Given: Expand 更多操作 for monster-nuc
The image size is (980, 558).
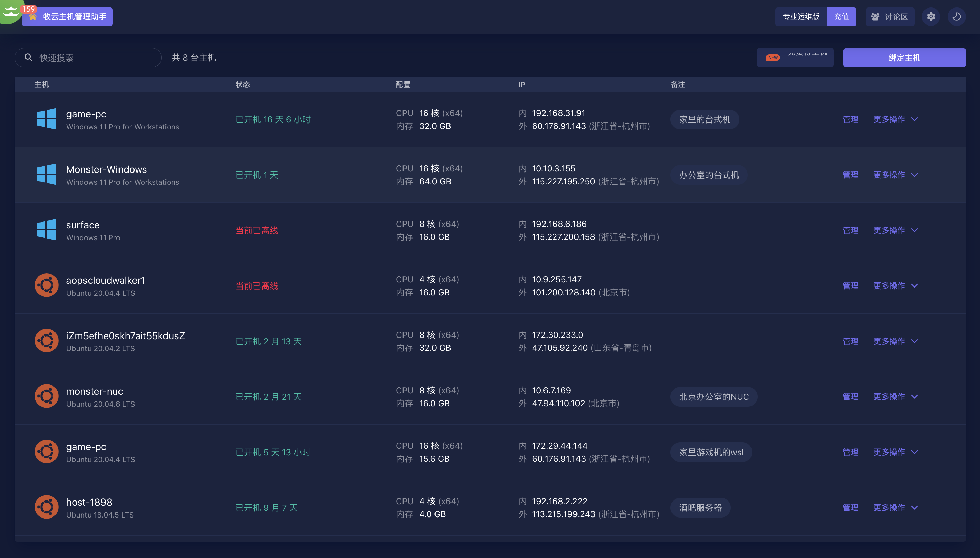Looking at the screenshot, I should pos(896,397).
